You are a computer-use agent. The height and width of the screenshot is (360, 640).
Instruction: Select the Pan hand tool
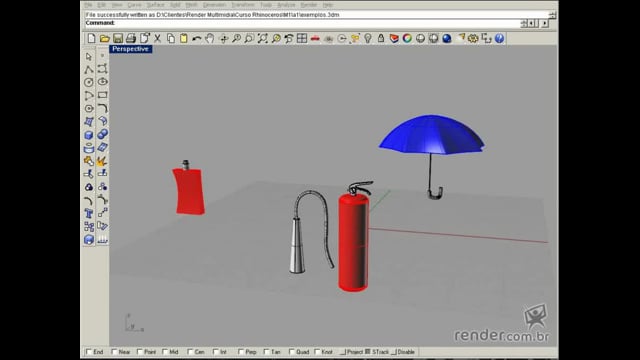tap(210, 38)
